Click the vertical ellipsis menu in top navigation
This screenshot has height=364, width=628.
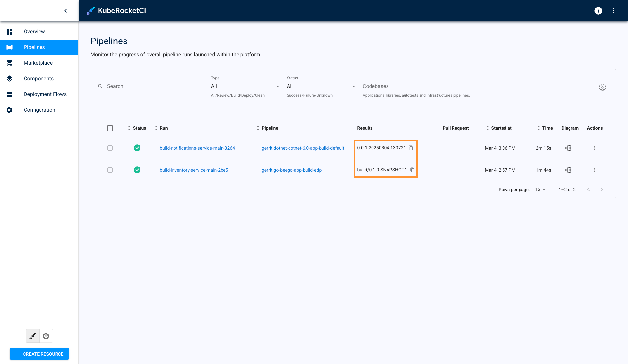613,11
